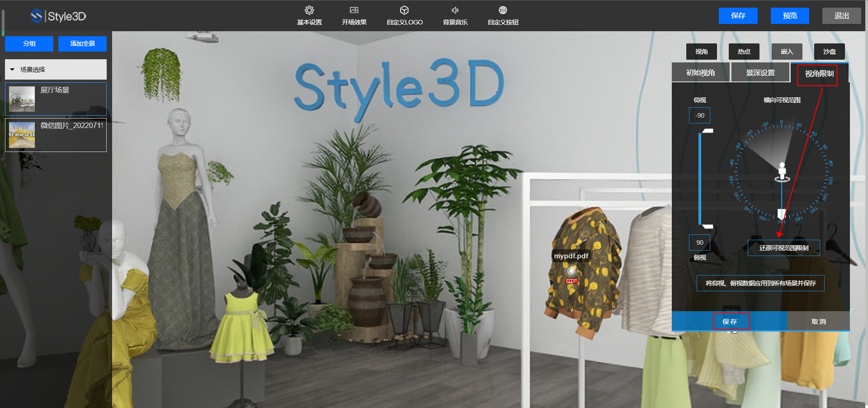Screen dimensions: 868x408
Task: Click the blue 保存 button in top bar
Action: [x=738, y=16]
